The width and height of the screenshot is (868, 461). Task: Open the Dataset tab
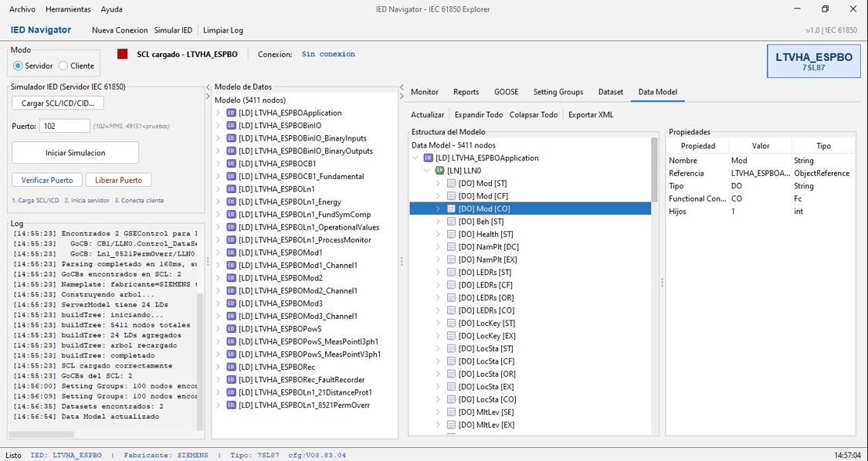coord(611,92)
